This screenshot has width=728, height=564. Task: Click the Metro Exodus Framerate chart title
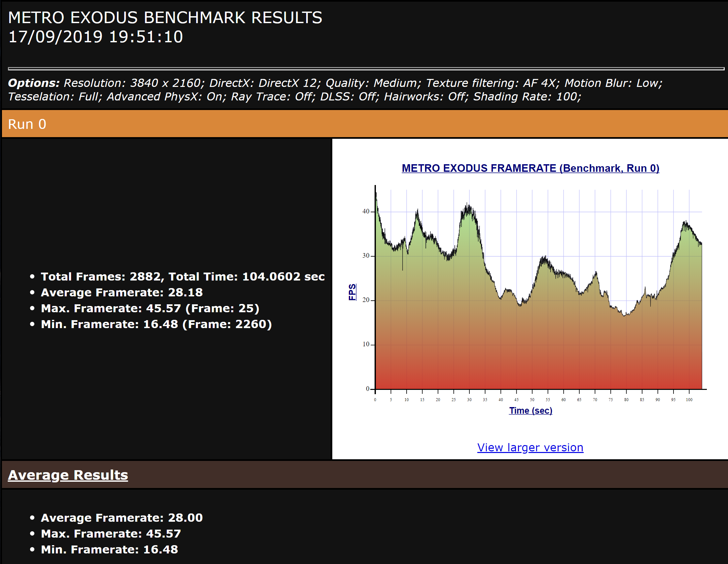tap(530, 168)
